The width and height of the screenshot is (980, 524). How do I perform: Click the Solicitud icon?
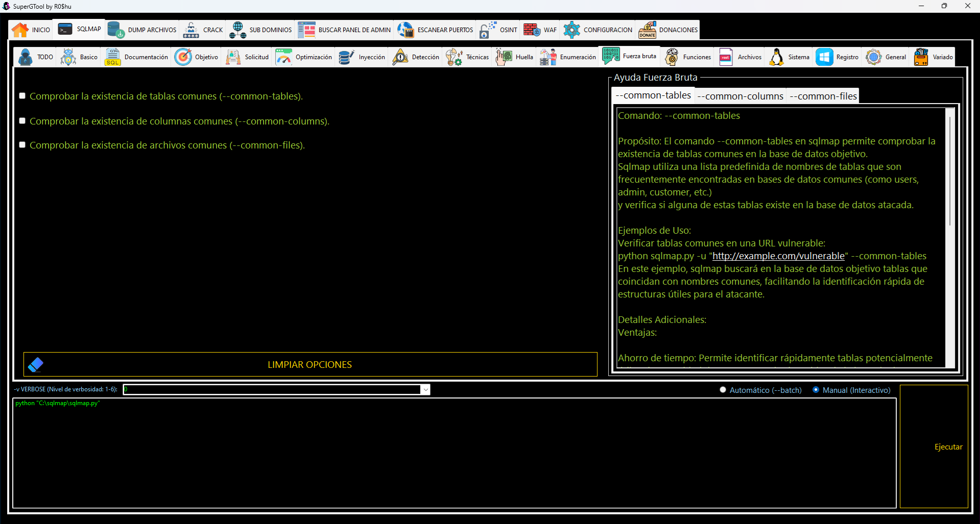[x=233, y=57]
